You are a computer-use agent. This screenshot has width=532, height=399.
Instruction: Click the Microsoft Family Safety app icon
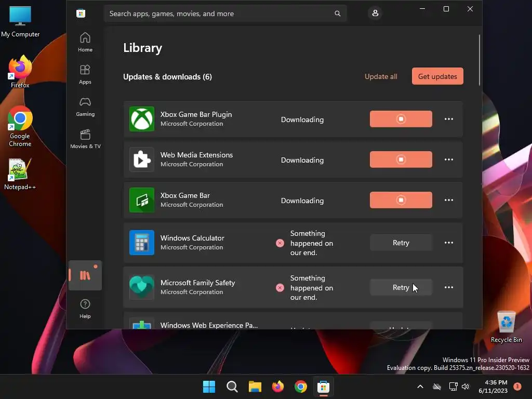coord(142,287)
